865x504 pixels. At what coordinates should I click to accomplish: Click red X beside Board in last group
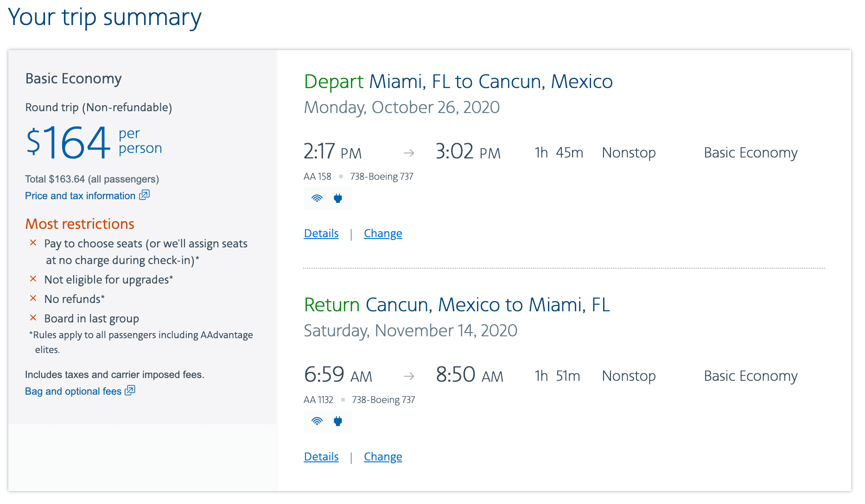pyautogui.click(x=33, y=318)
